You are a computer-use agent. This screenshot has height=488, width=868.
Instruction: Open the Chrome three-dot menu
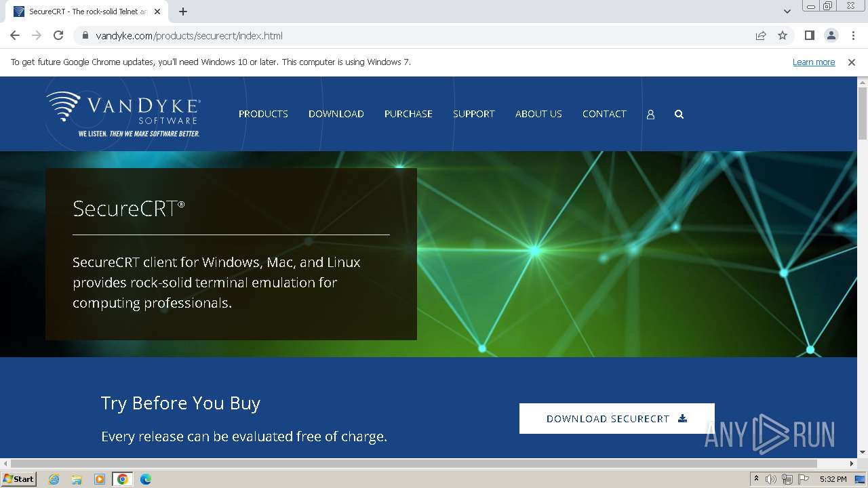point(853,35)
